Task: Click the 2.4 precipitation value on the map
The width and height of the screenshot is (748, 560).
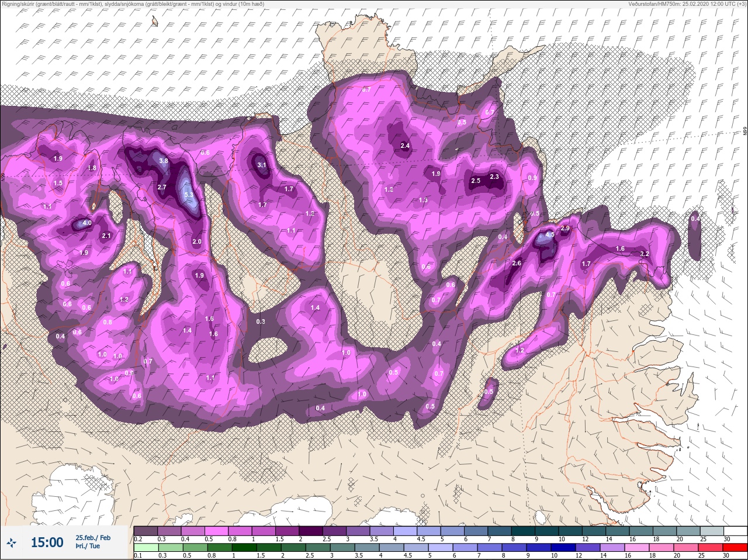Action: point(405,146)
